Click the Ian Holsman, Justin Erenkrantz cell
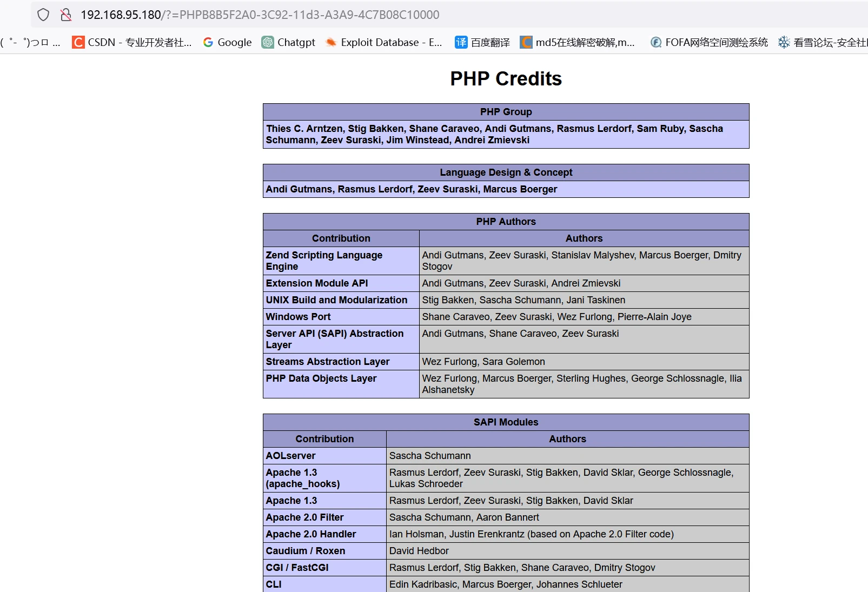868x592 pixels. [568, 534]
